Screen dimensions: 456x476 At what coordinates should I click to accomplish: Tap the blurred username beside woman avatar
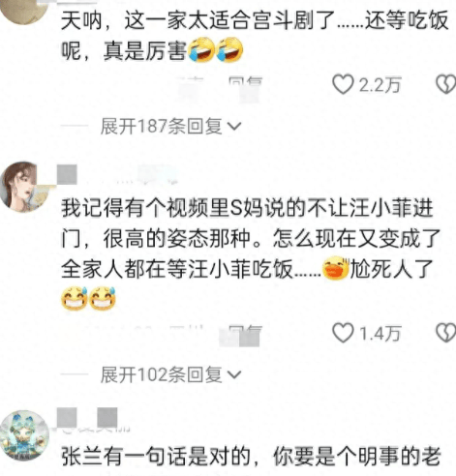point(118,175)
